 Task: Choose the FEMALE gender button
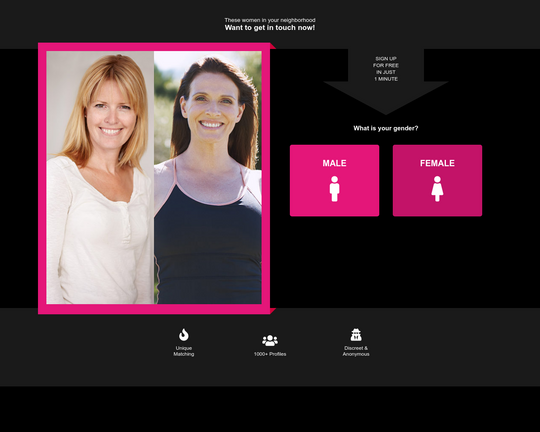(437, 181)
